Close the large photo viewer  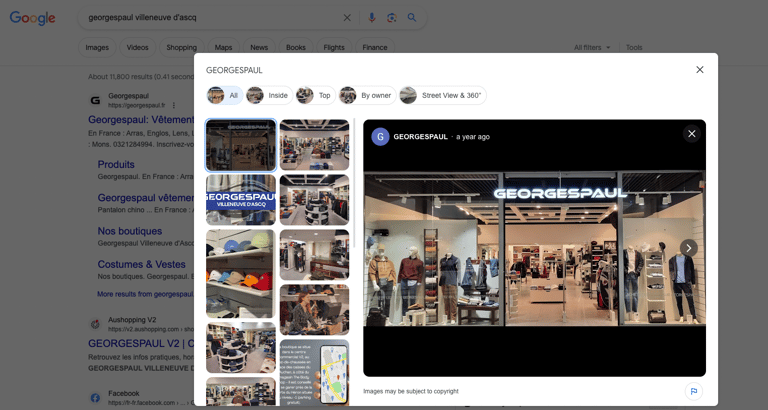692,134
